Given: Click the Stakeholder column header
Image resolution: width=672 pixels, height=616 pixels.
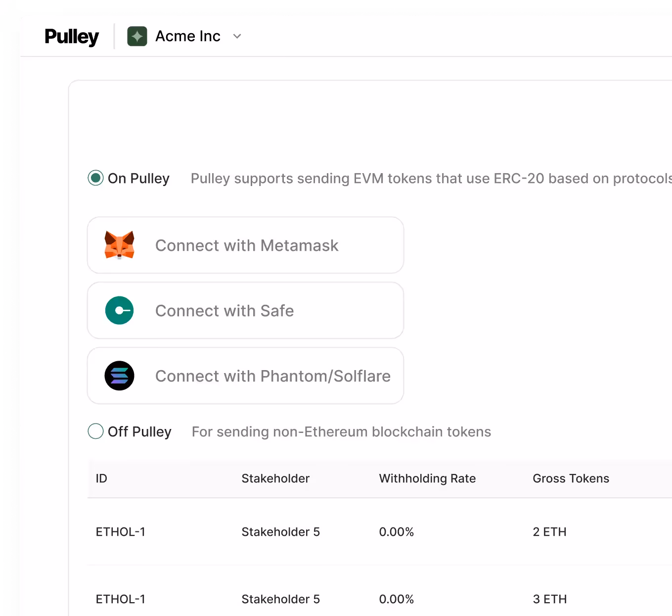Looking at the screenshot, I should point(275,478).
